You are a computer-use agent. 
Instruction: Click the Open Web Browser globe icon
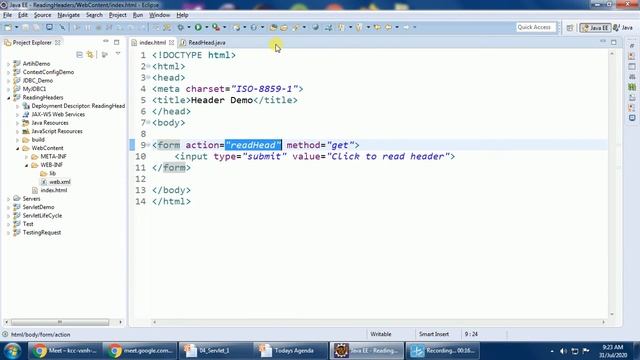316,27
